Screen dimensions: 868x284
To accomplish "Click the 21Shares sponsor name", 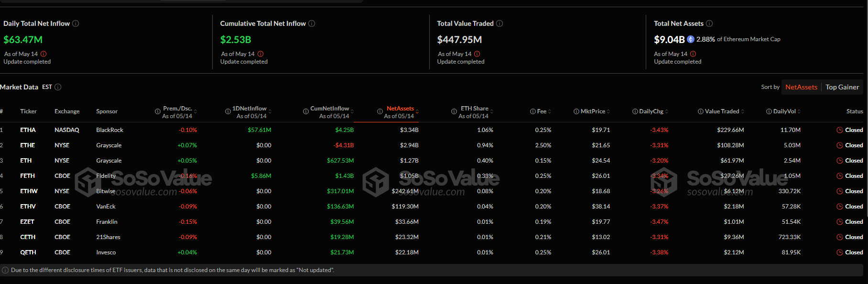I will click(x=108, y=237).
